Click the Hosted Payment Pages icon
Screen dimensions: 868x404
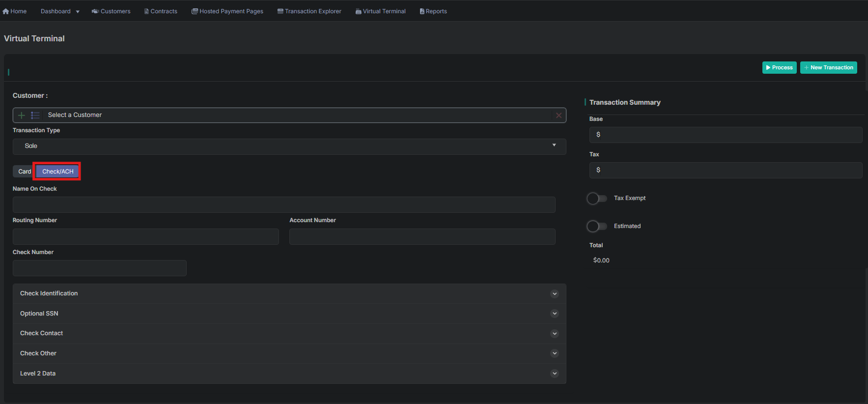click(195, 11)
